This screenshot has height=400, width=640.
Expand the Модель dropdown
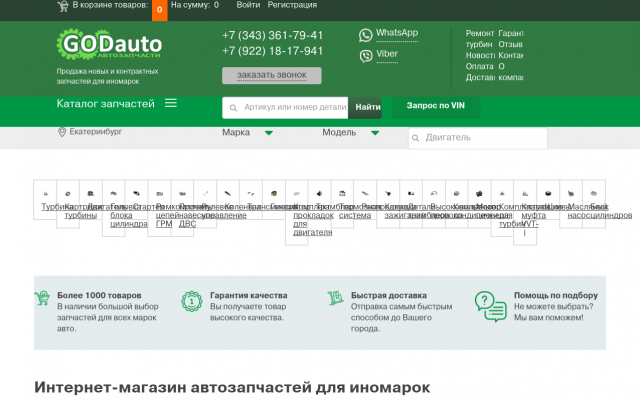point(351,133)
